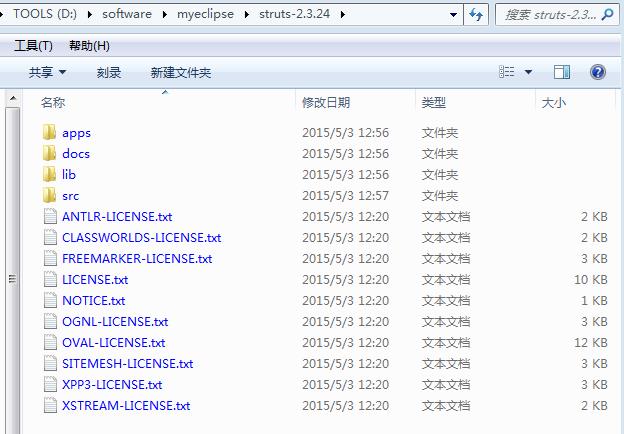Click the XPP3-LICENSE.txt file icon
Viewport: 624px width, 434px height.
pos(50,385)
